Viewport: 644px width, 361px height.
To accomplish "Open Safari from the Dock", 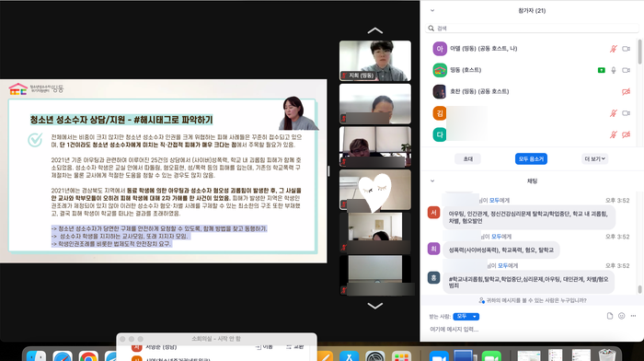I will point(63,356).
